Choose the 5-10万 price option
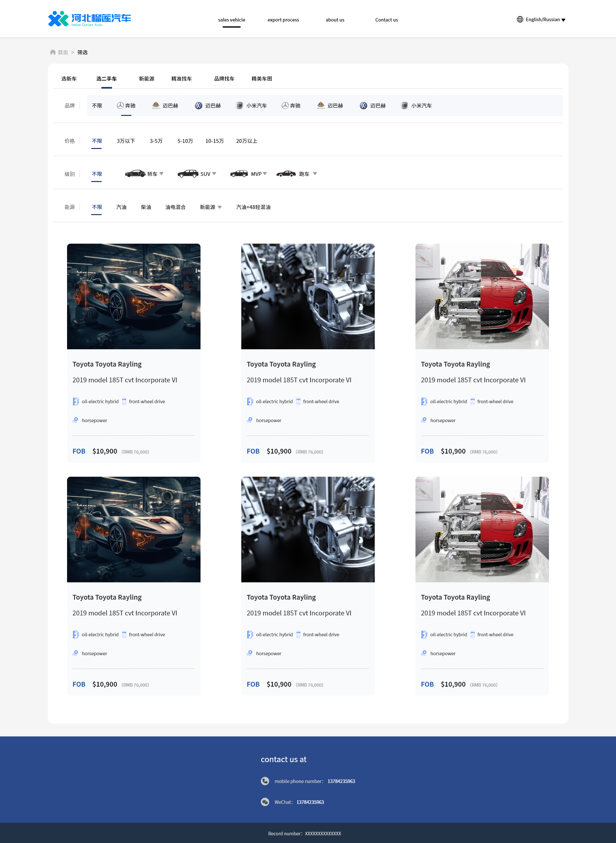This screenshot has height=843, width=616. (185, 141)
